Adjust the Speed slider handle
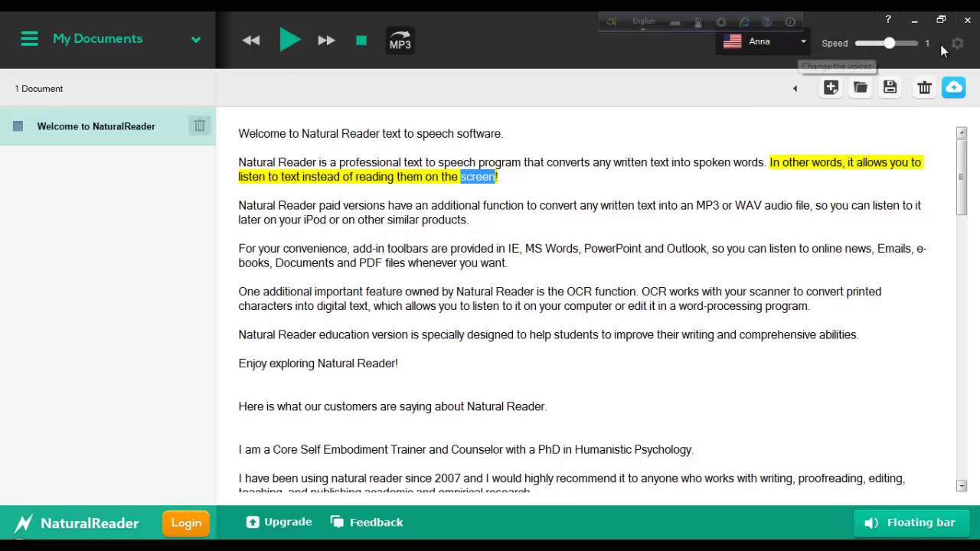The image size is (980, 551). point(889,43)
